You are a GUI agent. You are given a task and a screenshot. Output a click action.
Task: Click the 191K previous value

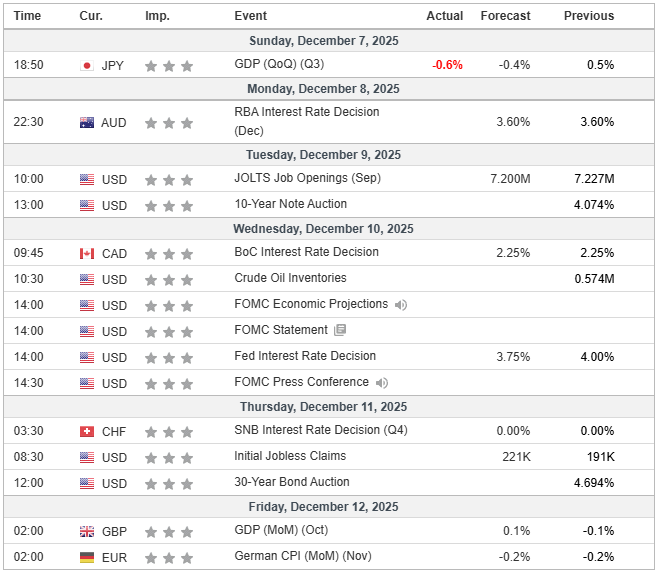pos(601,457)
